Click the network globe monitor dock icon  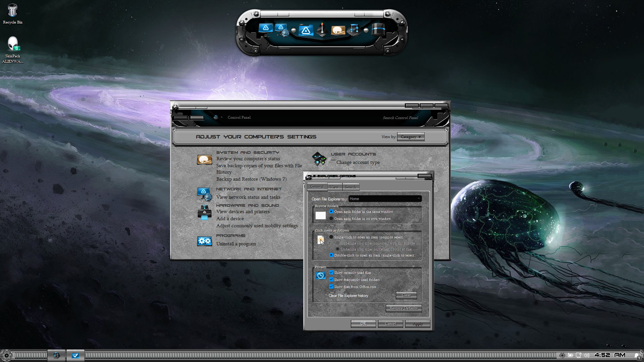click(x=282, y=30)
